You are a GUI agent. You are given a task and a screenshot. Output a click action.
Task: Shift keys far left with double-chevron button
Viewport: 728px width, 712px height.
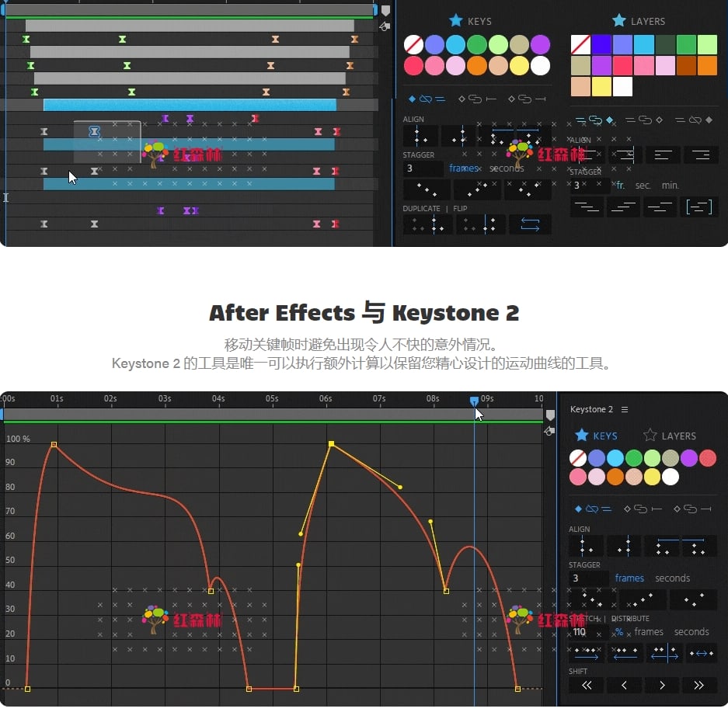(x=587, y=685)
